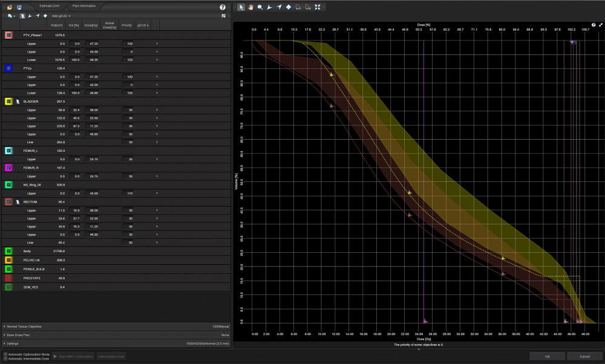Click the PELVIC LN color swatch
Viewport: 605px width, 364px height.
coord(8,260)
